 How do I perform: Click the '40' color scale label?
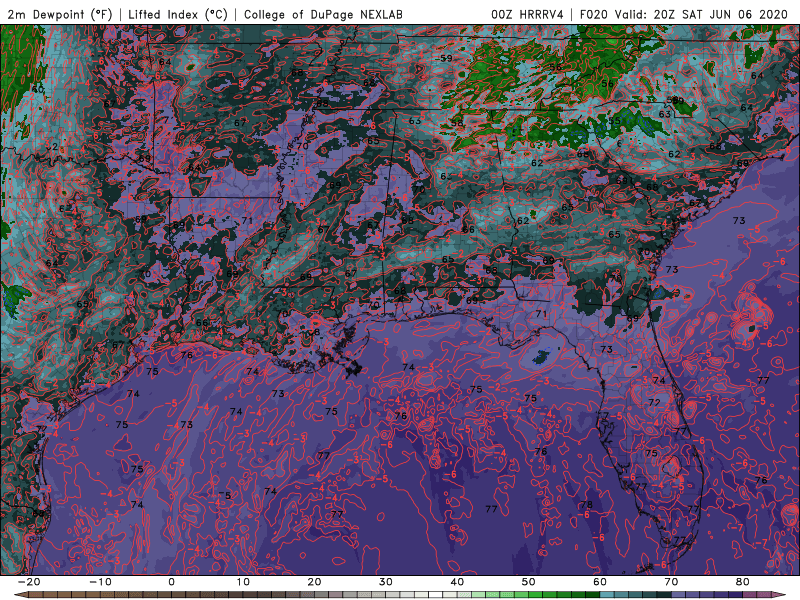(457, 582)
